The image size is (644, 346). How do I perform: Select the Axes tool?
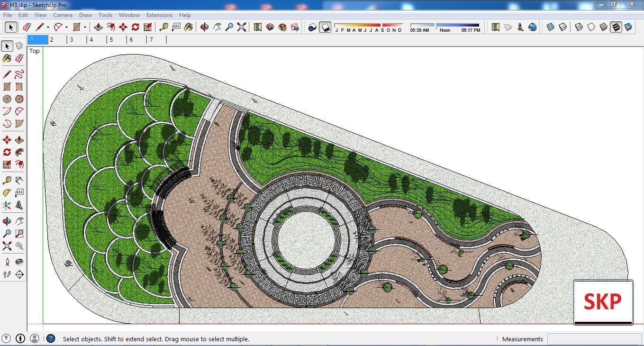click(x=7, y=205)
